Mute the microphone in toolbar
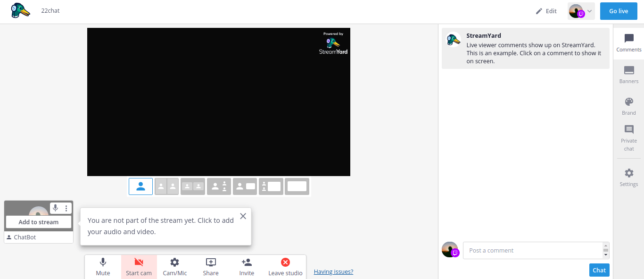Image resolution: width=644 pixels, height=279 pixels. 103,267
